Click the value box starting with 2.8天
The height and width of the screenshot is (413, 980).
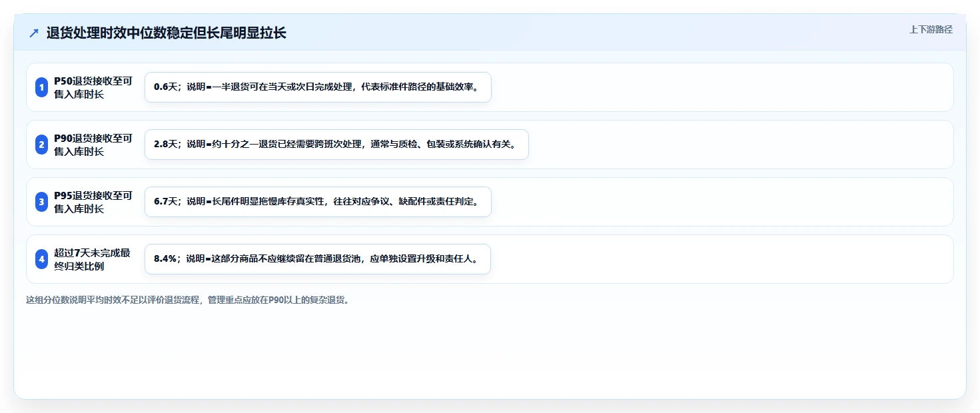336,145
